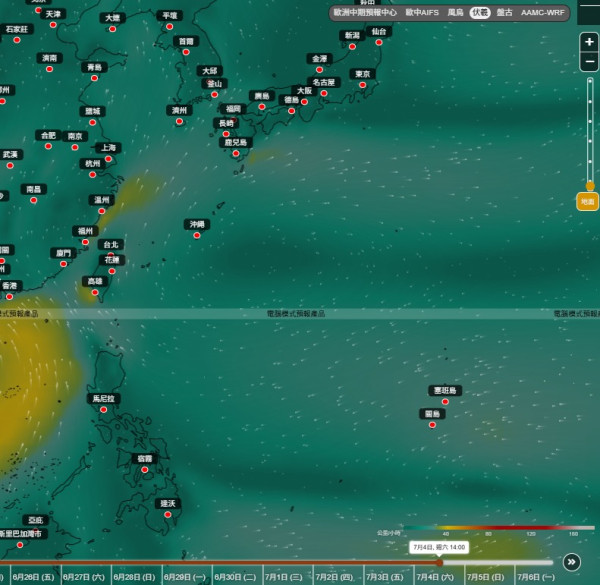Open the 達沃 city marker
The image size is (600, 585).
point(168,515)
